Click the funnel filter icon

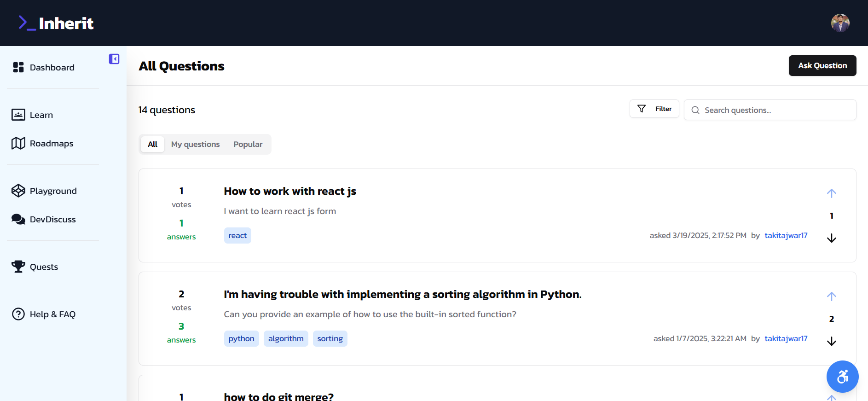pyautogui.click(x=642, y=109)
